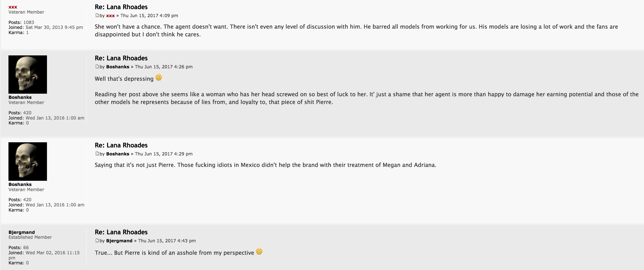The height and width of the screenshot is (270, 644).
Task: Open Boshanks username below first skull avatar
Action: 20,97
